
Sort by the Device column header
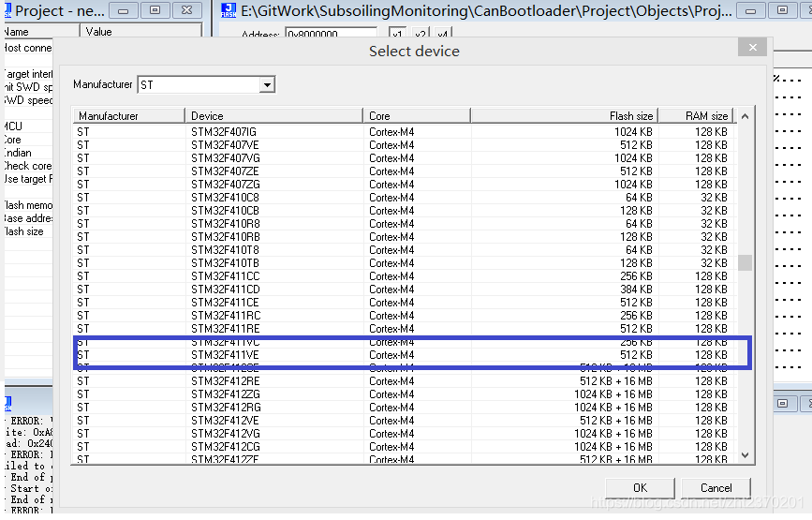[273, 115]
